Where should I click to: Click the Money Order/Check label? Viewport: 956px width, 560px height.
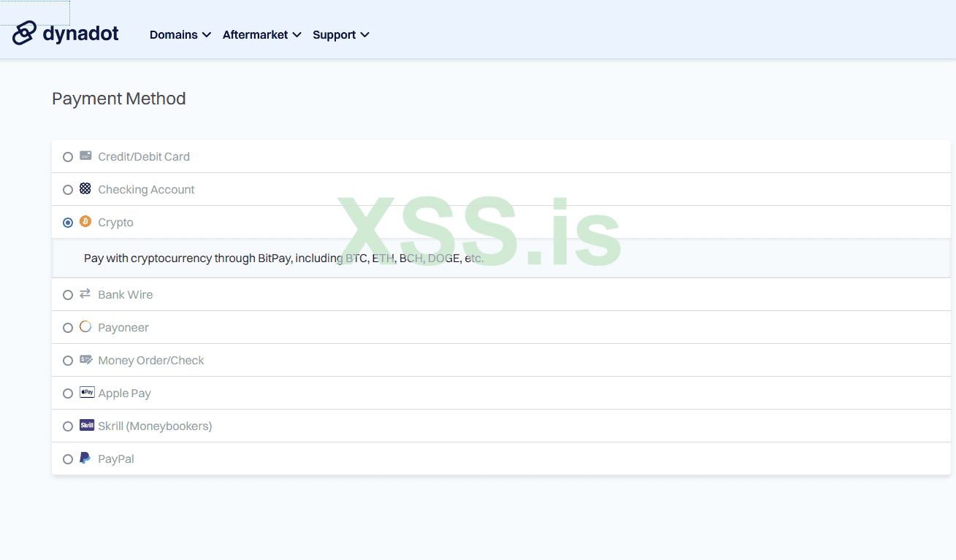(151, 360)
